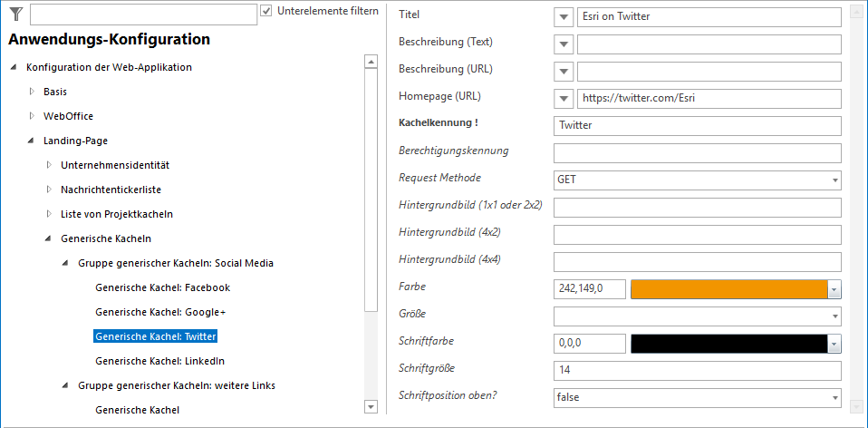Open the Homepage (URL) dropdown arrow button
This screenshot has width=868, height=428.
point(563,99)
